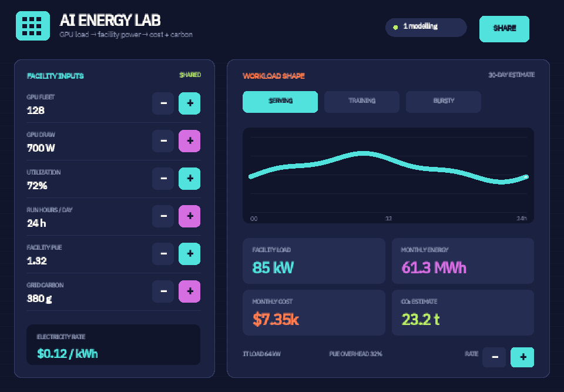Decrease Facility PUE with minus button
The image size is (564, 392).
pos(163,254)
